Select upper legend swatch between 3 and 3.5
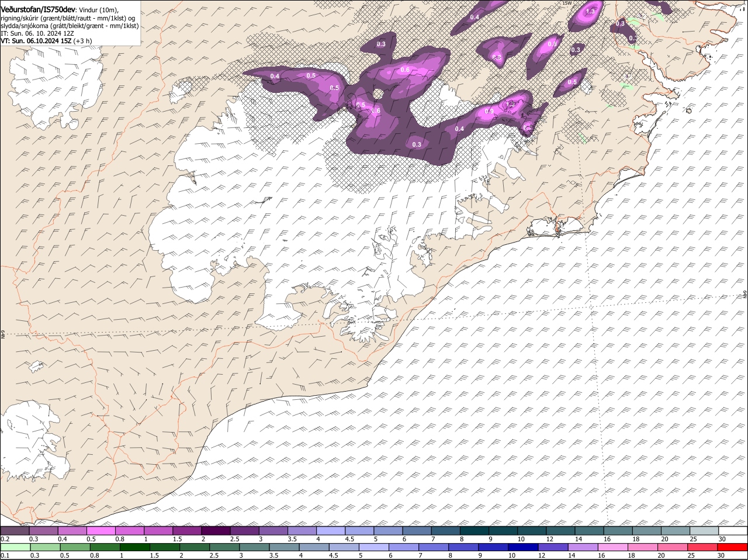 click(x=273, y=531)
